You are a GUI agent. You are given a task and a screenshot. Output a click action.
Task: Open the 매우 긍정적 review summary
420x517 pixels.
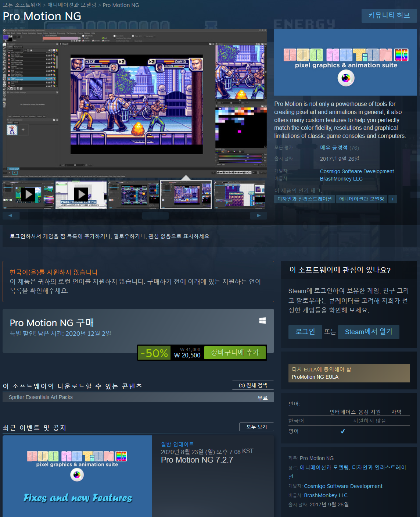pyautogui.click(x=334, y=148)
